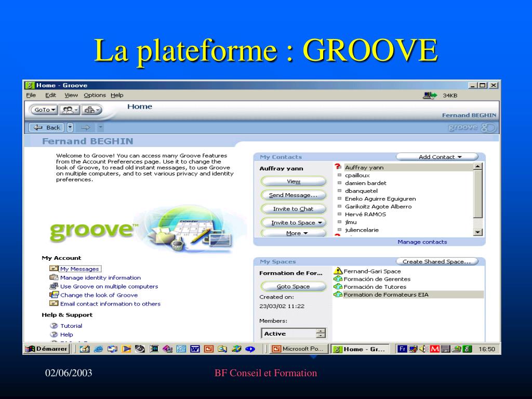Viewport: 532px width, 399px height.
Task: Click the Create Shared Space... button
Action: click(437, 262)
